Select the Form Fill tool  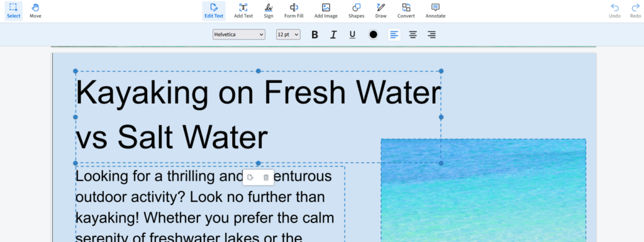click(294, 11)
